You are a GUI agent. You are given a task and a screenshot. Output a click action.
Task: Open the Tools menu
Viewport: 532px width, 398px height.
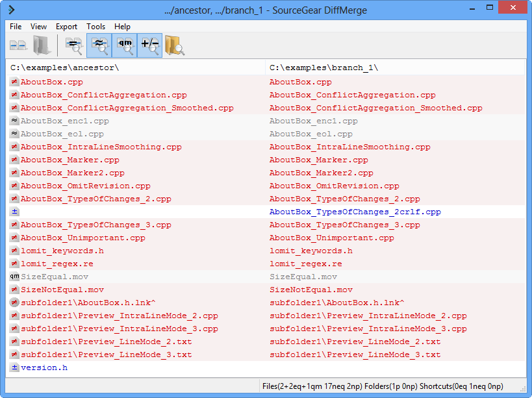pyautogui.click(x=95, y=27)
